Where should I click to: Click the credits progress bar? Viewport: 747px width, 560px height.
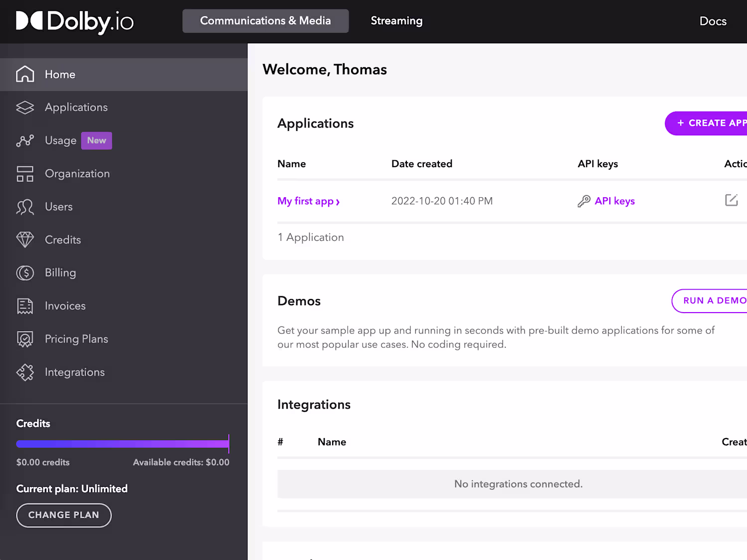pos(123,444)
